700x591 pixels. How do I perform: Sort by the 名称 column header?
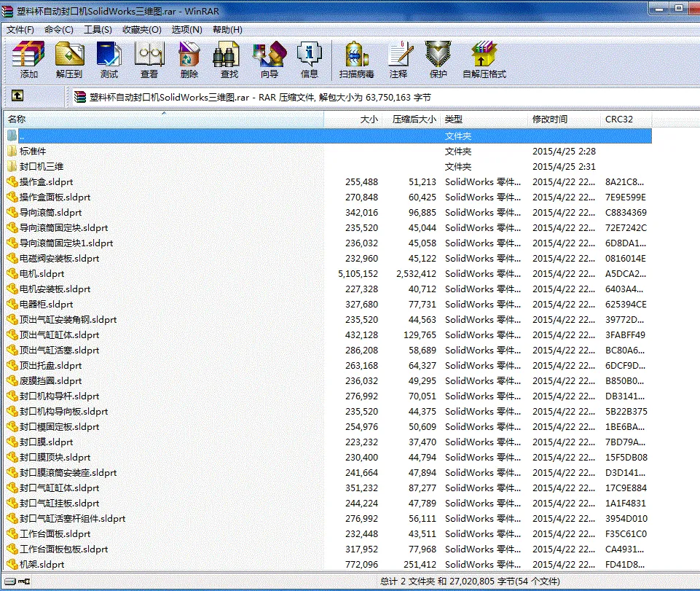pyautogui.click(x=164, y=120)
